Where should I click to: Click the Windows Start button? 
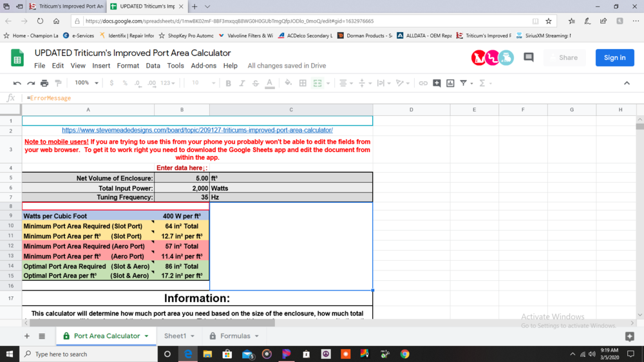tap(10, 354)
